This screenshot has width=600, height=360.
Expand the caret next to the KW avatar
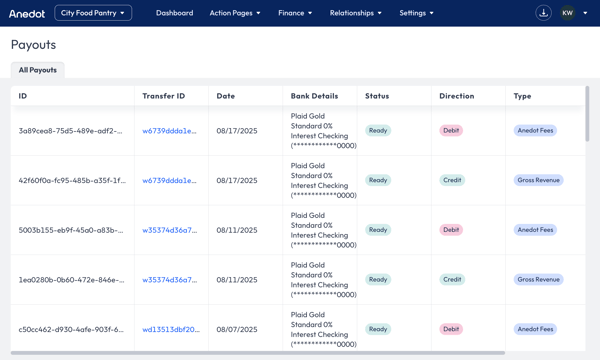[585, 13]
